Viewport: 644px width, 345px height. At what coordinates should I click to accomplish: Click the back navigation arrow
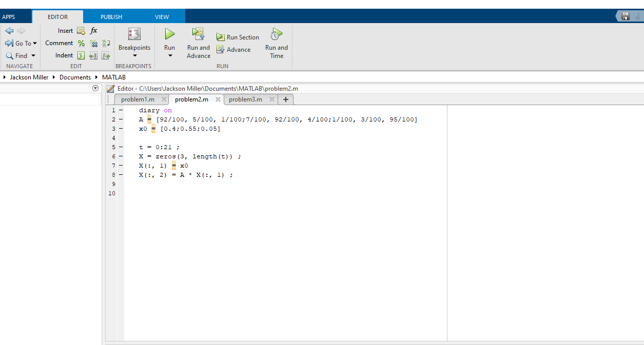9,31
